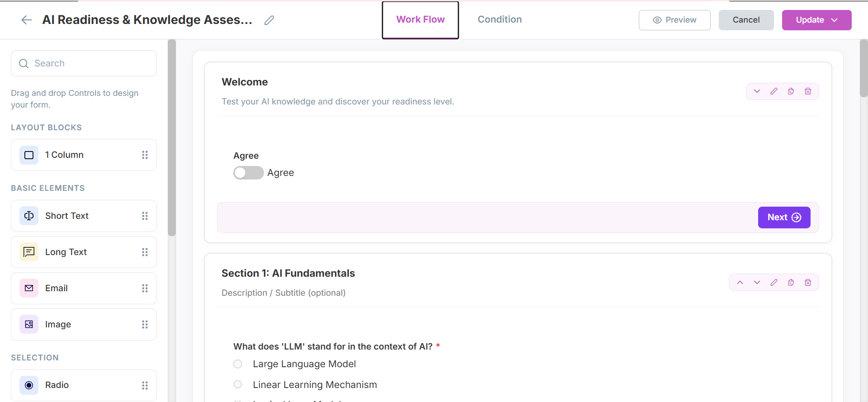Edit Section 1: AI Fundamentals with its pencil icon

(x=774, y=283)
